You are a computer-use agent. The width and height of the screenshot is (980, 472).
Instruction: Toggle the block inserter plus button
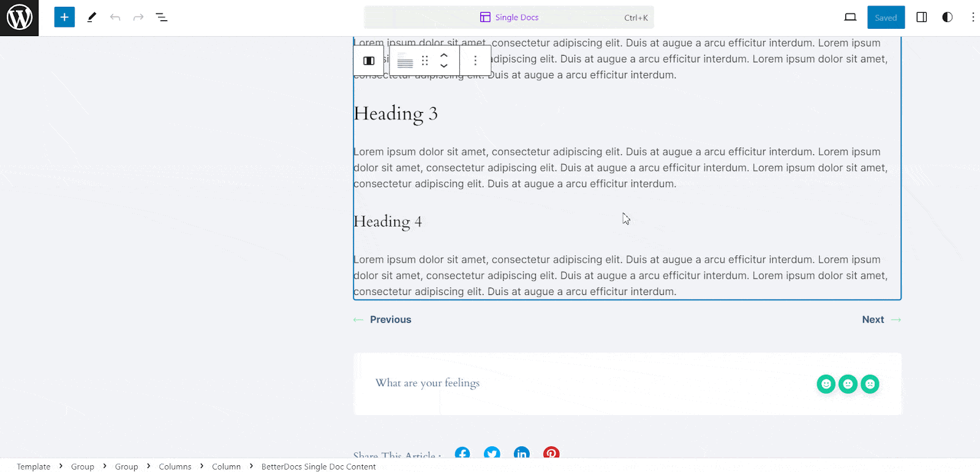[x=64, y=17]
